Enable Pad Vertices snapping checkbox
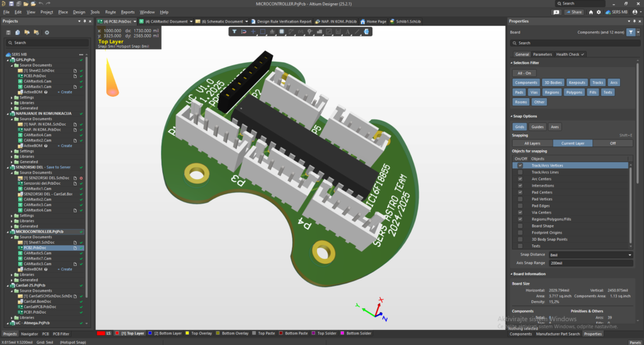 click(519, 199)
